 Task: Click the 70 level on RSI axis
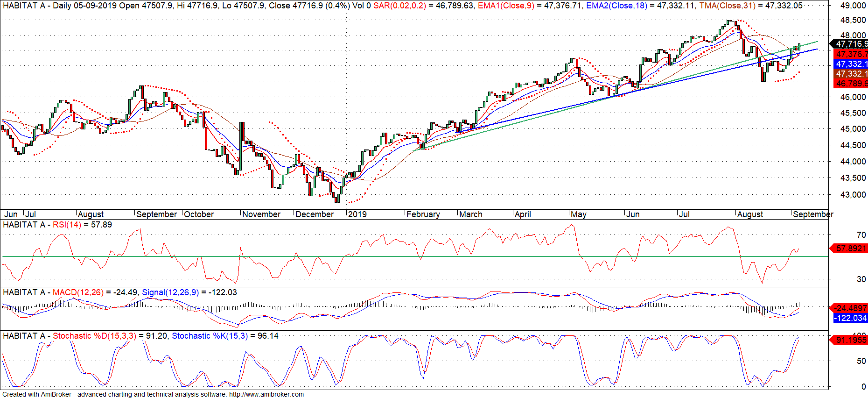click(x=861, y=235)
